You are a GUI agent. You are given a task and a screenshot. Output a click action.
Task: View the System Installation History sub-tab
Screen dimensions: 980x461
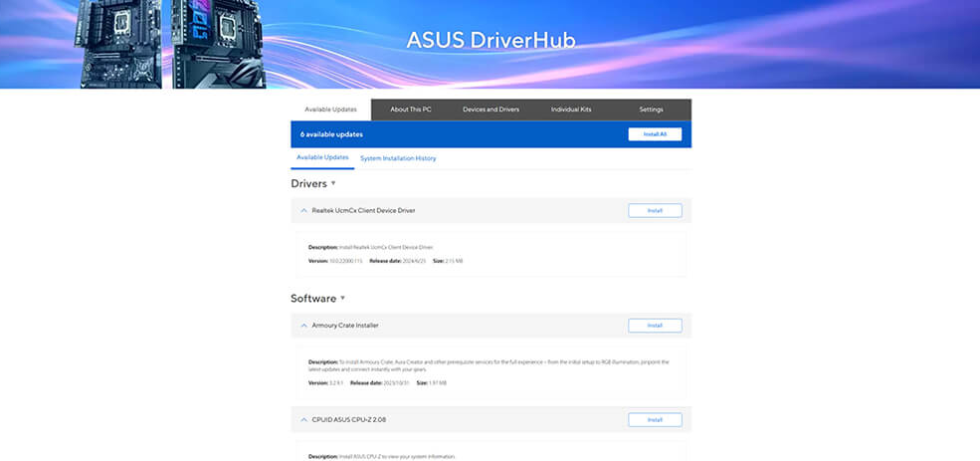click(x=398, y=158)
